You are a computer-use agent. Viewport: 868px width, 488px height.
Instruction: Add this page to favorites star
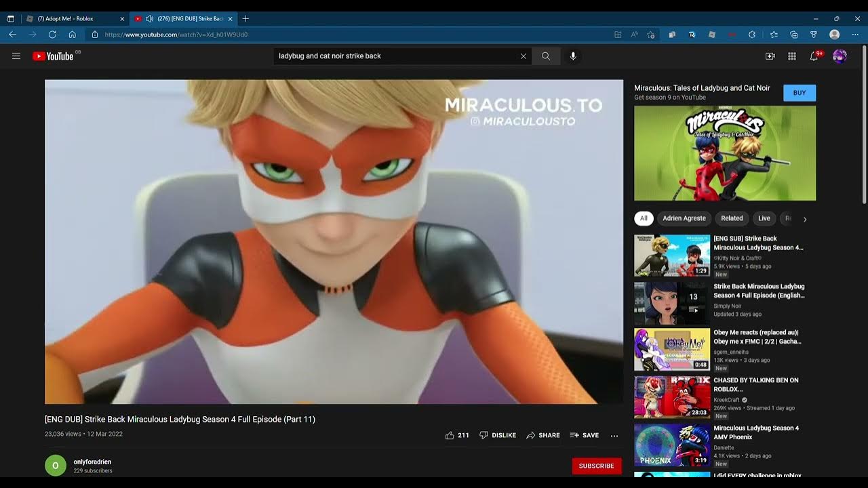[x=651, y=35]
